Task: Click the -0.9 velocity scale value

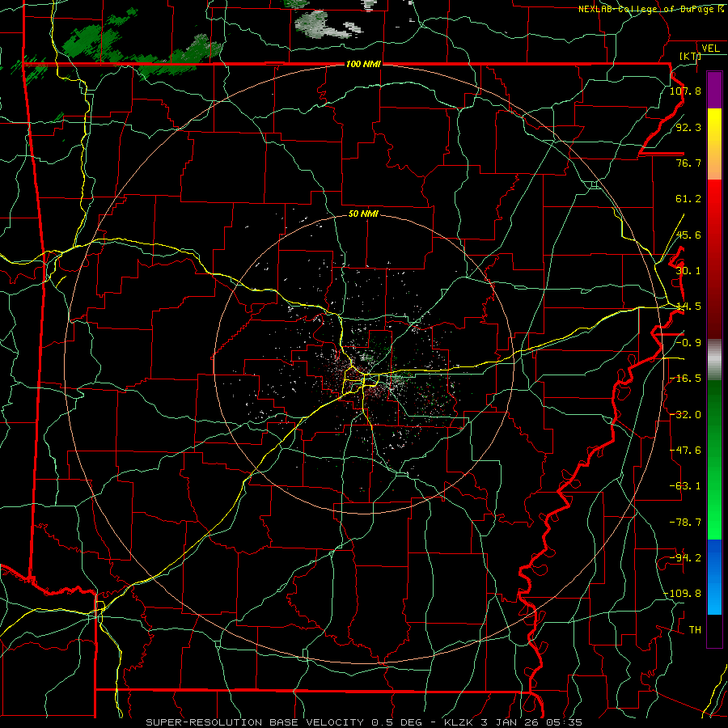Action: (x=688, y=343)
